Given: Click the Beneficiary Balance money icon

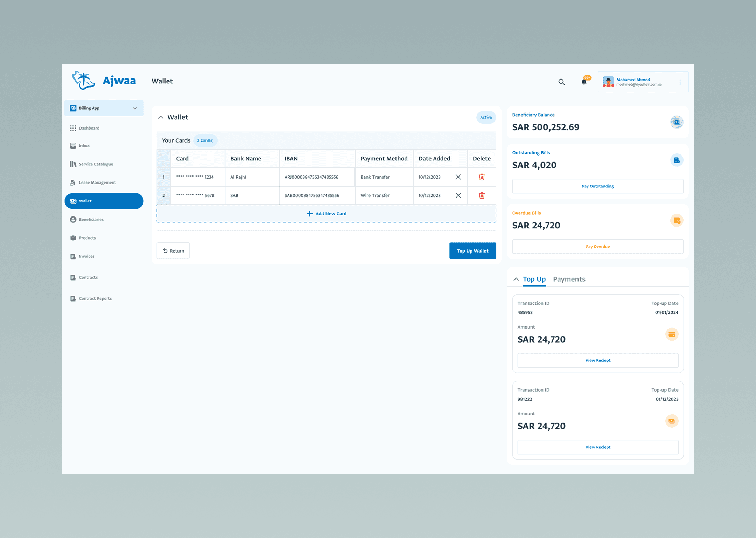Looking at the screenshot, I should point(677,122).
